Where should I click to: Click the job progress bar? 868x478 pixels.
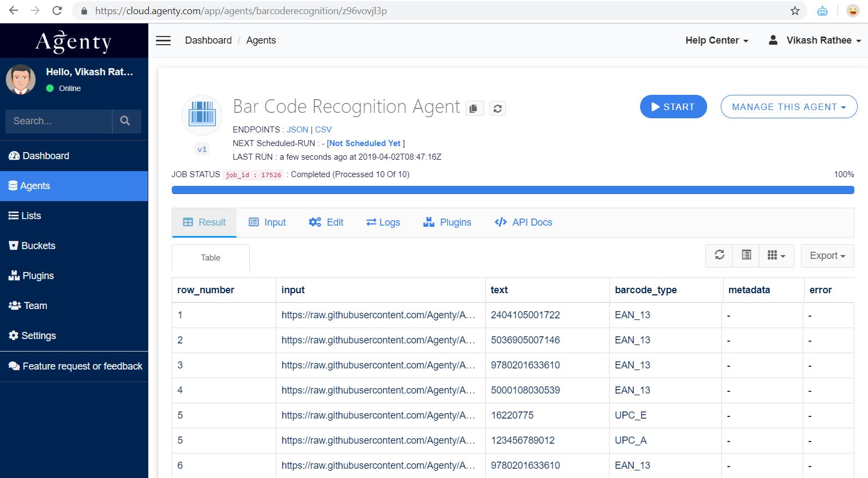pos(513,190)
